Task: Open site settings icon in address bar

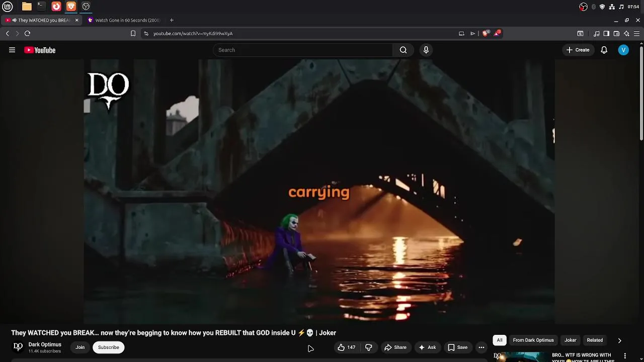Action: coord(146,33)
